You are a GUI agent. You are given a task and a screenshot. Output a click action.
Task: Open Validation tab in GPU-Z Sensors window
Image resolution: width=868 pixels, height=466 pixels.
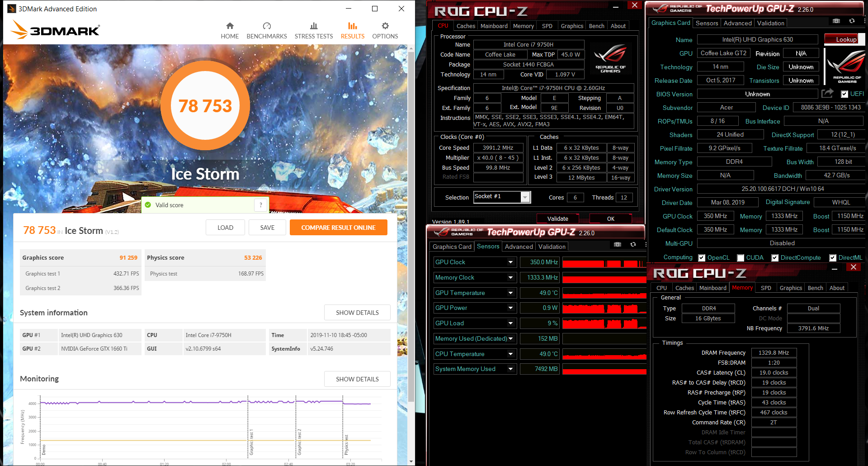[x=552, y=247]
